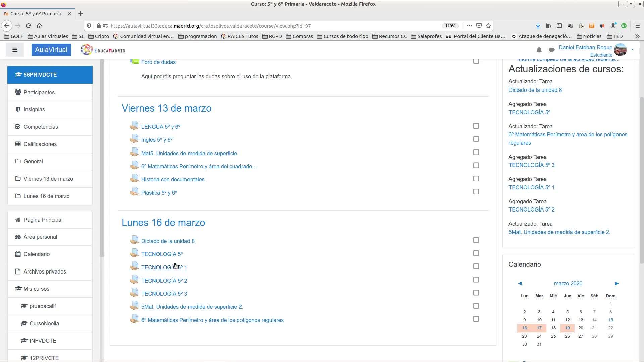This screenshot has height=362, width=644.
Task: Click the Foro de dudas forum icon
Action: pyautogui.click(x=135, y=62)
